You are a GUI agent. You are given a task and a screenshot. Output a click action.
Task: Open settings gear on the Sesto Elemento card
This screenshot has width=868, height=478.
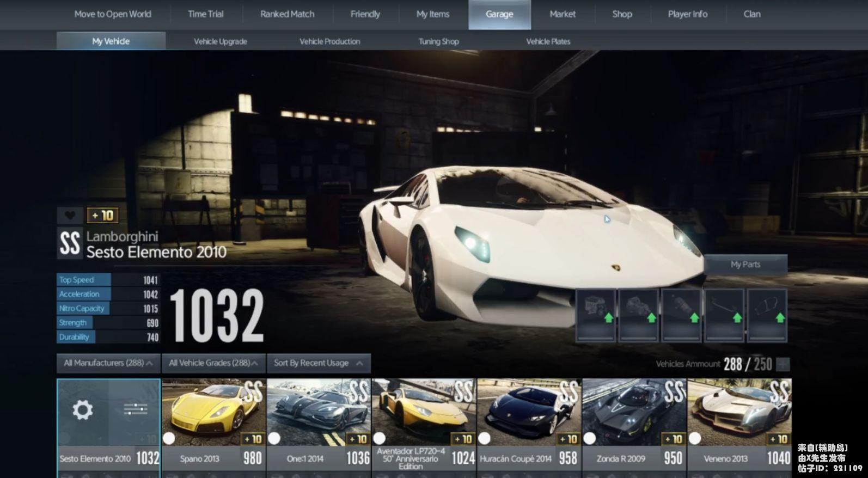[x=83, y=409]
